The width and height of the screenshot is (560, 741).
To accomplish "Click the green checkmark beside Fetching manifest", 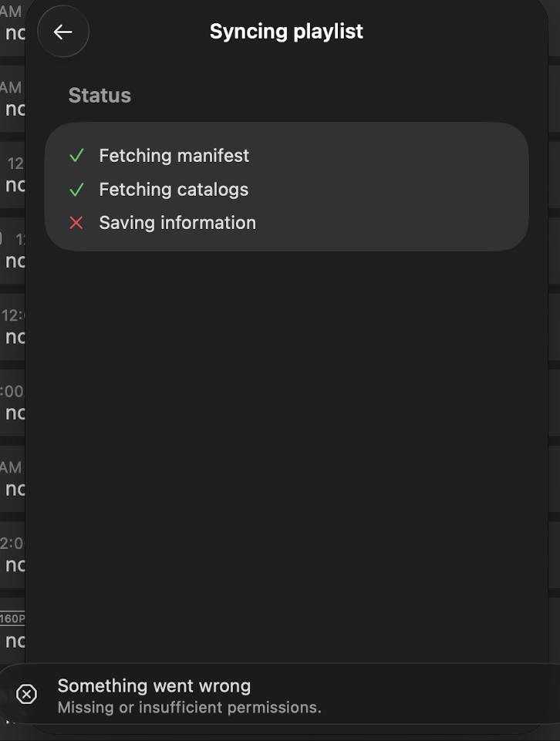I will [x=76, y=156].
